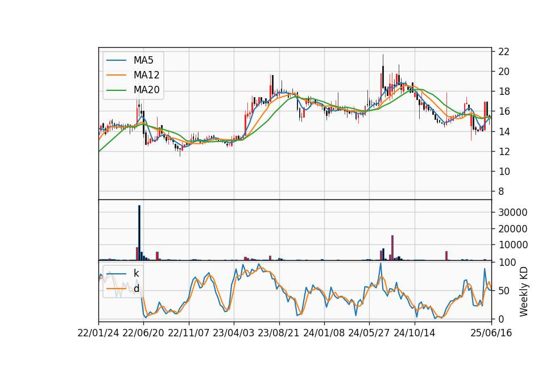Click the 22/06/20 date tick label

(x=143, y=333)
